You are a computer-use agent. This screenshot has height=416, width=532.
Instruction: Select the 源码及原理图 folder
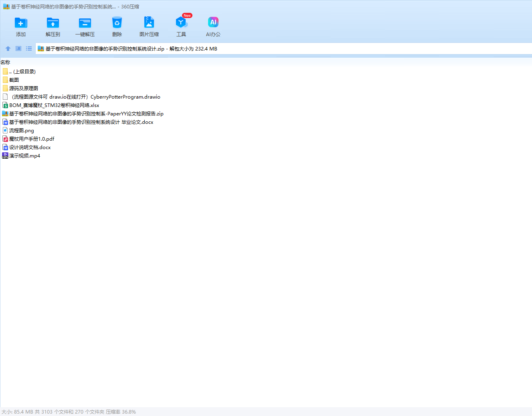(x=20, y=88)
